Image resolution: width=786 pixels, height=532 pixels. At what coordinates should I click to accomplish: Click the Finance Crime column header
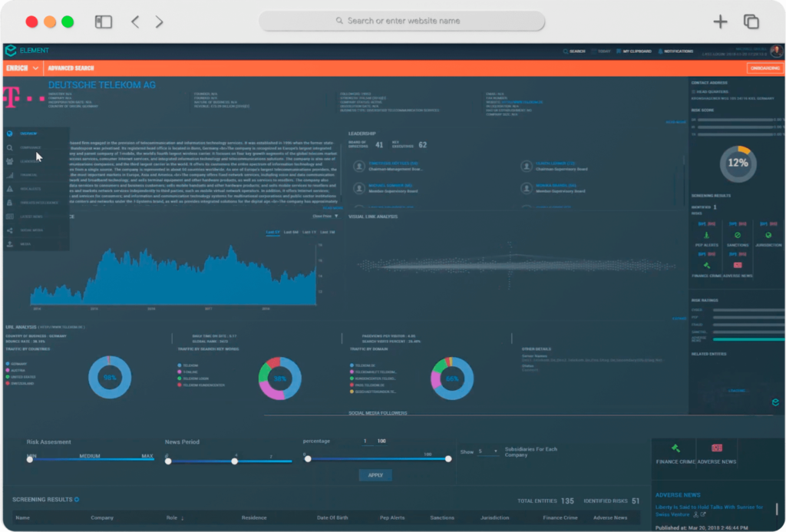[560, 518]
